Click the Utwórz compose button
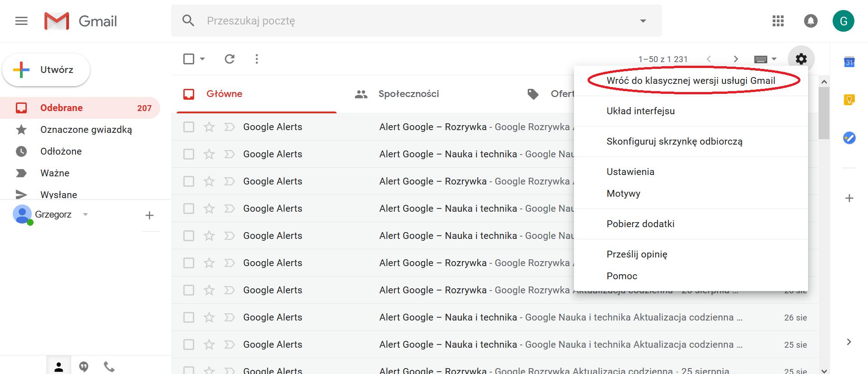The height and width of the screenshot is (374, 868). tap(46, 70)
